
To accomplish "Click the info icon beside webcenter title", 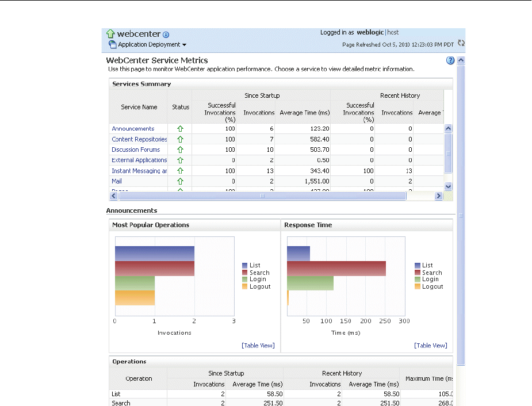I will click(166, 35).
